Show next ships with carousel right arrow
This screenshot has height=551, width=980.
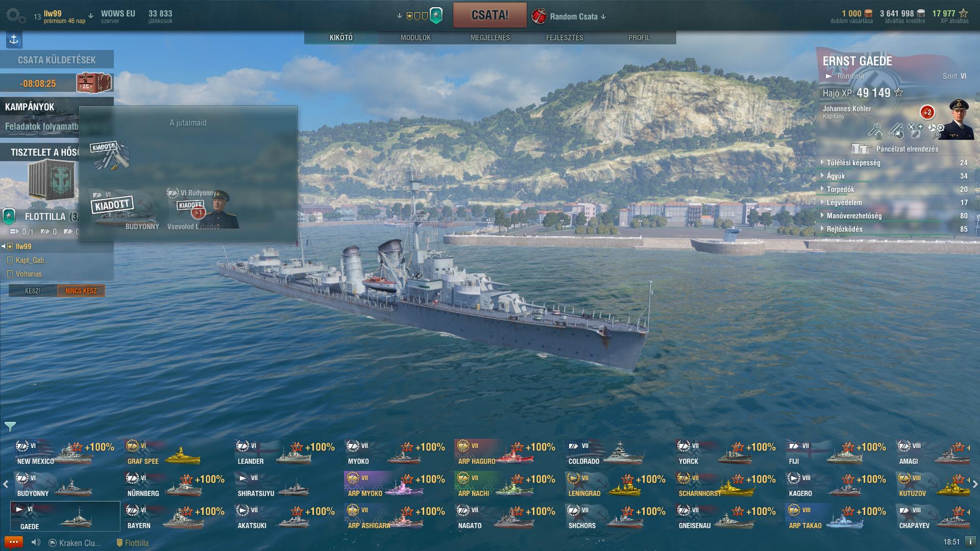975,484
